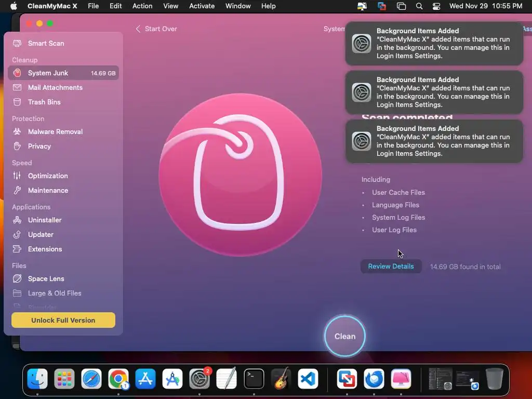This screenshot has width=532, height=399.
Task: Click CleanMyMac X icon in Dock
Action: (x=401, y=379)
